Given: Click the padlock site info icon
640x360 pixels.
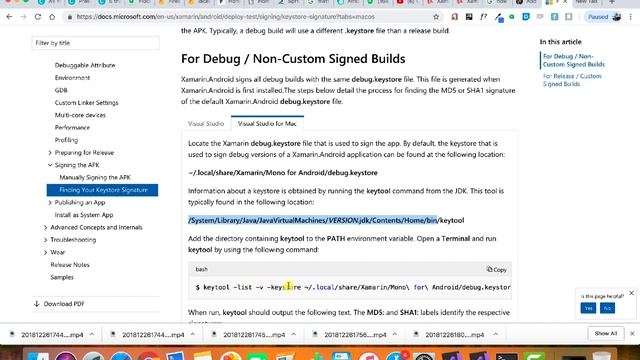Looking at the screenshot, I should pyautogui.click(x=70, y=17).
